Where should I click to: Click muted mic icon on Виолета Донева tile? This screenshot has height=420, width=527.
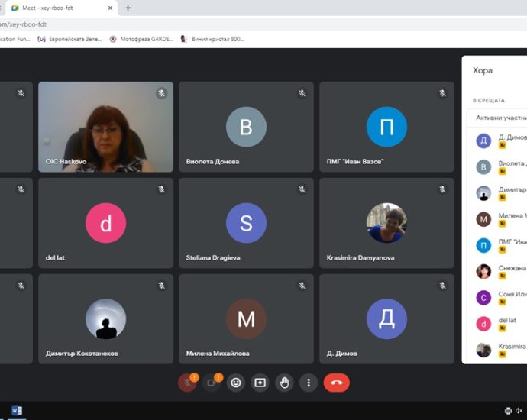point(302,93)
